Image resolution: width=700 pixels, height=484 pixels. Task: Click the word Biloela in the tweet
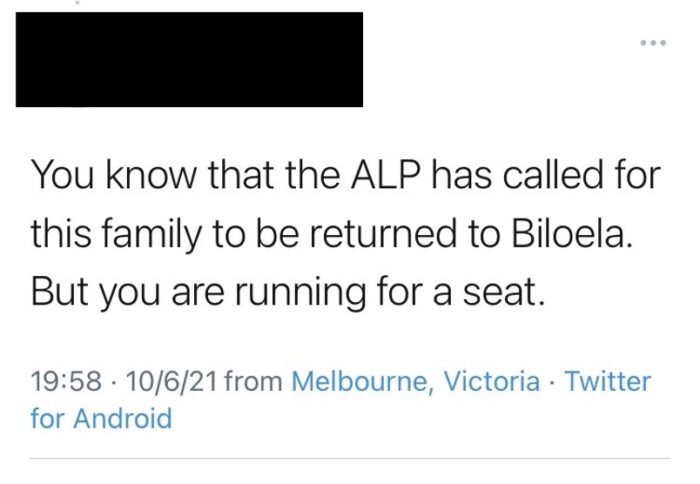589,234
